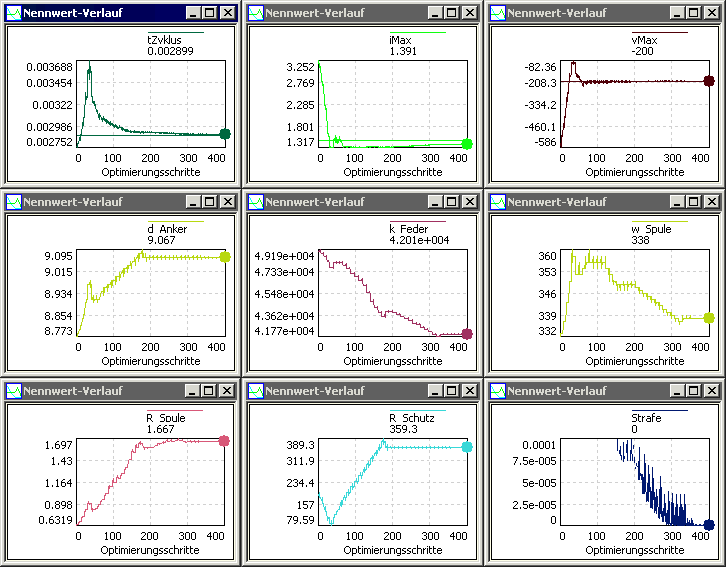Click the title bar icon of the tZyklus window
726x567 pixels.
coord(14,13)
